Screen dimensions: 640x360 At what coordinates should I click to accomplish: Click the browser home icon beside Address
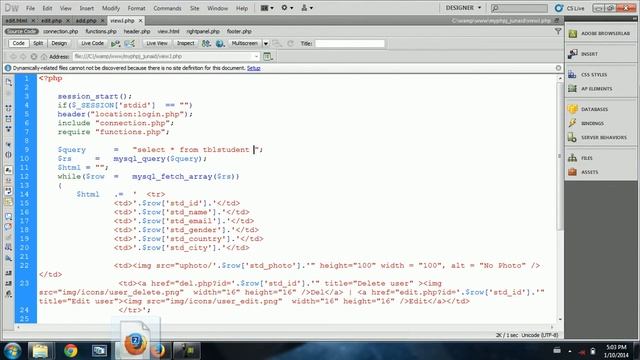click(x=44, y=57)
